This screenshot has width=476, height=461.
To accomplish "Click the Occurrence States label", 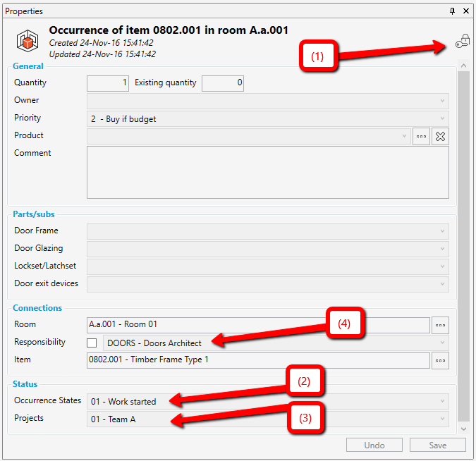I will pos(48,400).
